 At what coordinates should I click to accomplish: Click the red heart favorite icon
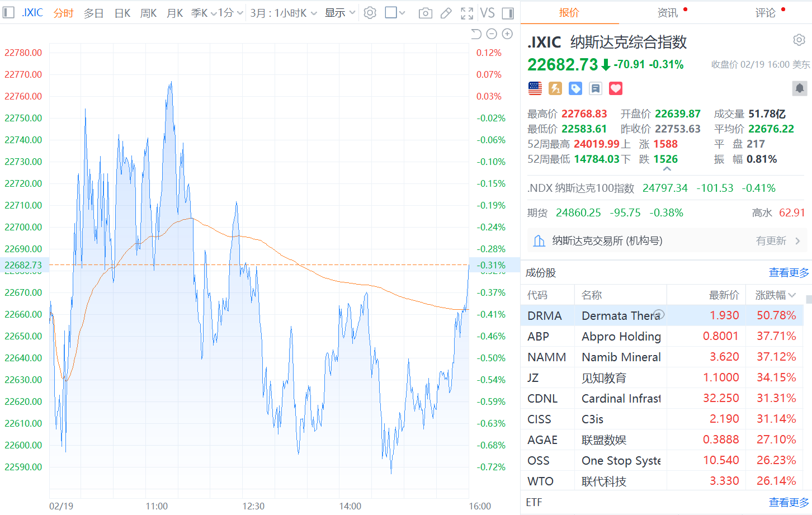click(x=615, y=88)
